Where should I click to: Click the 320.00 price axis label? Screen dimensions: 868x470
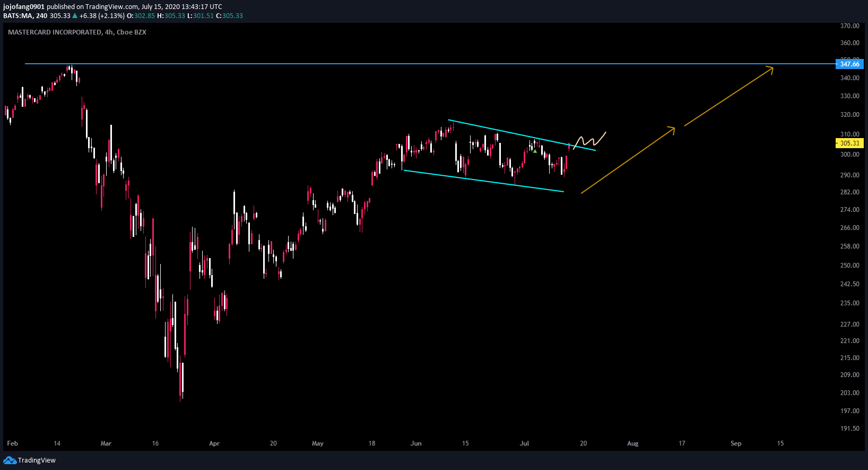(849, 114)
